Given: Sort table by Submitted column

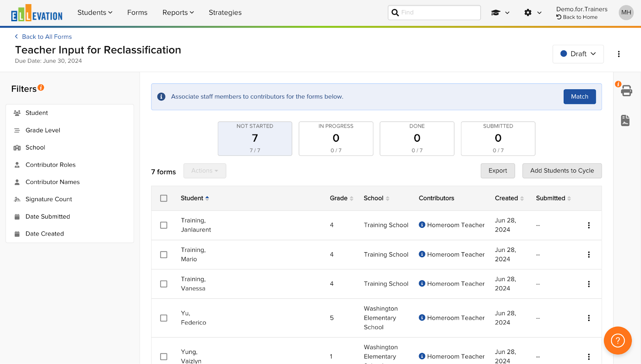Looking at the screenshot, I should [553, 198].
